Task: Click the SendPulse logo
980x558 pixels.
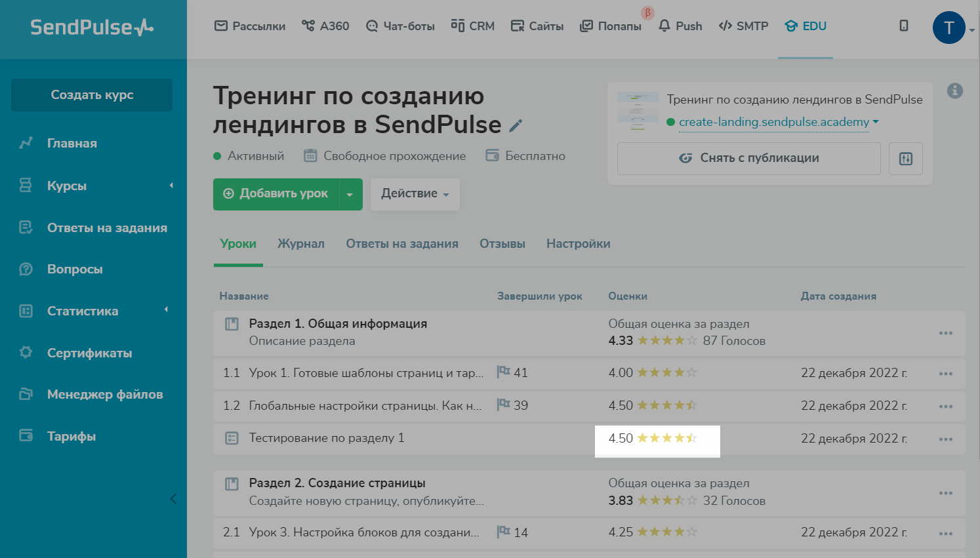Action: click(x=92, y=28)
